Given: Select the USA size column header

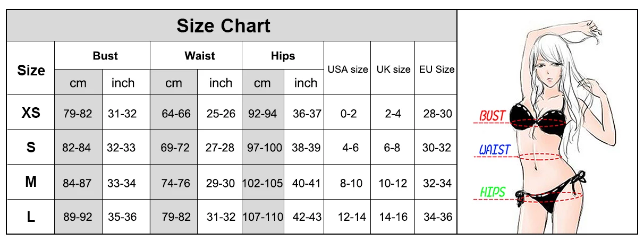Looking at the screenshot, I should point(348,69).
